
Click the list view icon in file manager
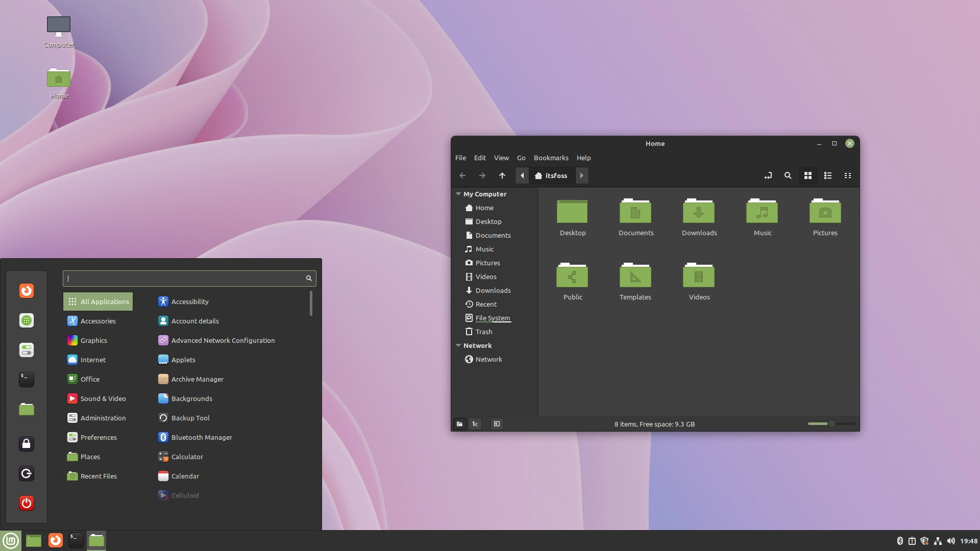point(827,176)
